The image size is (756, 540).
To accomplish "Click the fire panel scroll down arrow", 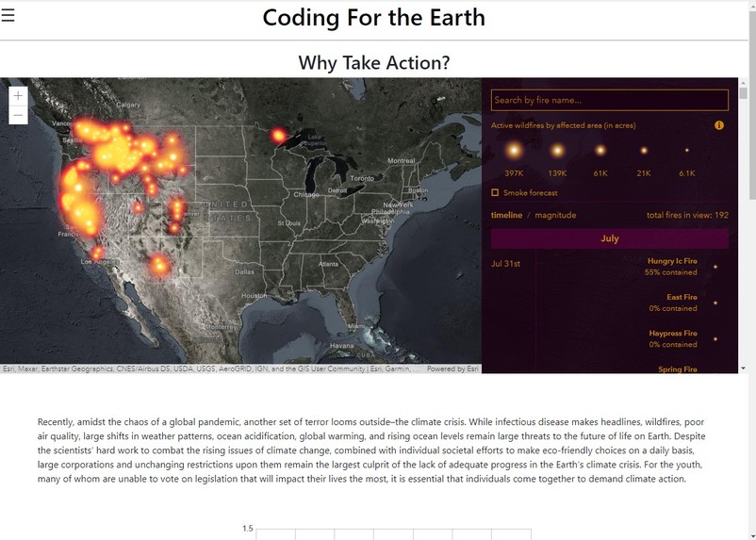I will pyautogui.click(x=743, y=368).
